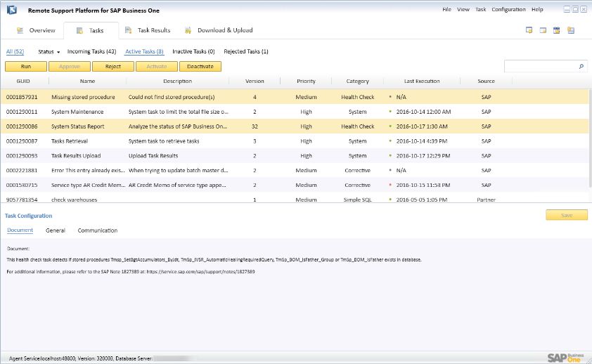Click the Deactivate button
This screenshot has width=592, height=364.
tap(200, 67)
